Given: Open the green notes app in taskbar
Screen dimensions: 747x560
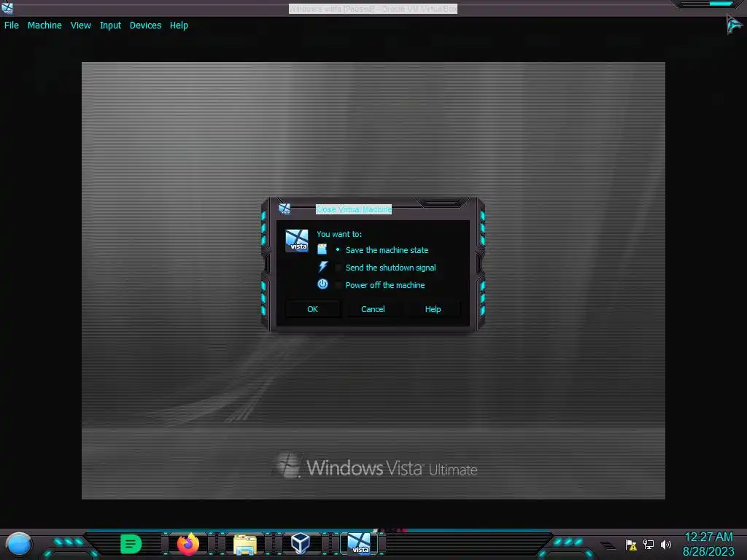Looking at the screenshot, I should pos(131,544).
